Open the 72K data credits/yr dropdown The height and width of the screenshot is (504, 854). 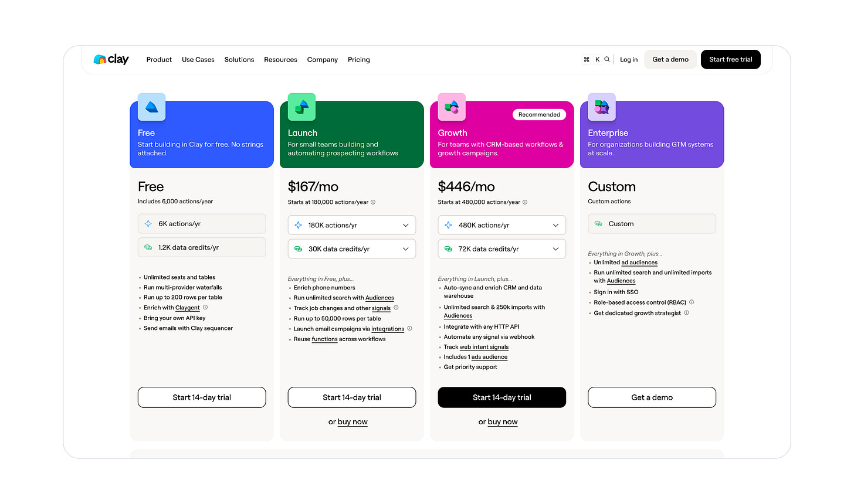[x=502, y=249]
